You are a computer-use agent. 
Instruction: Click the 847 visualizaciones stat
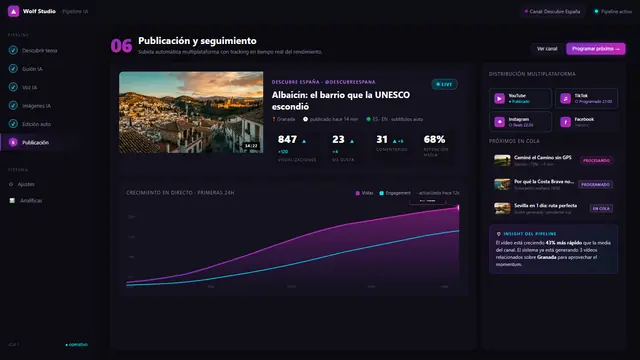pyautogui.click(x=297, y=148)
